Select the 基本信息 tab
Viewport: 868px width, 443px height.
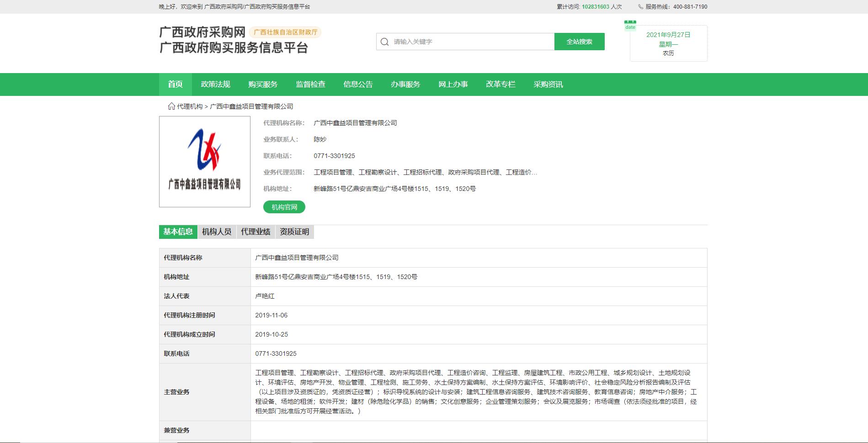(178, 232)
